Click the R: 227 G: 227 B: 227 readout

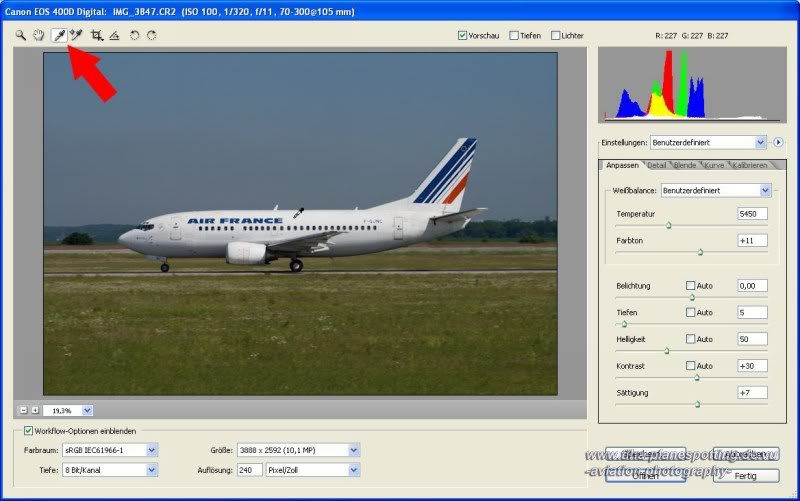pyautogui.click(x=692, y=36)
